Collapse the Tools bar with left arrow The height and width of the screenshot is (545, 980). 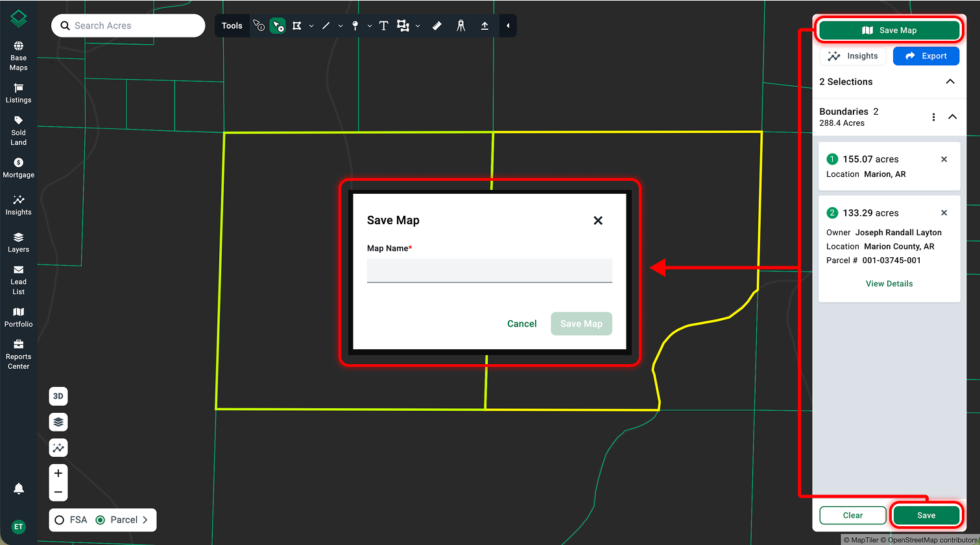[508, 26]
